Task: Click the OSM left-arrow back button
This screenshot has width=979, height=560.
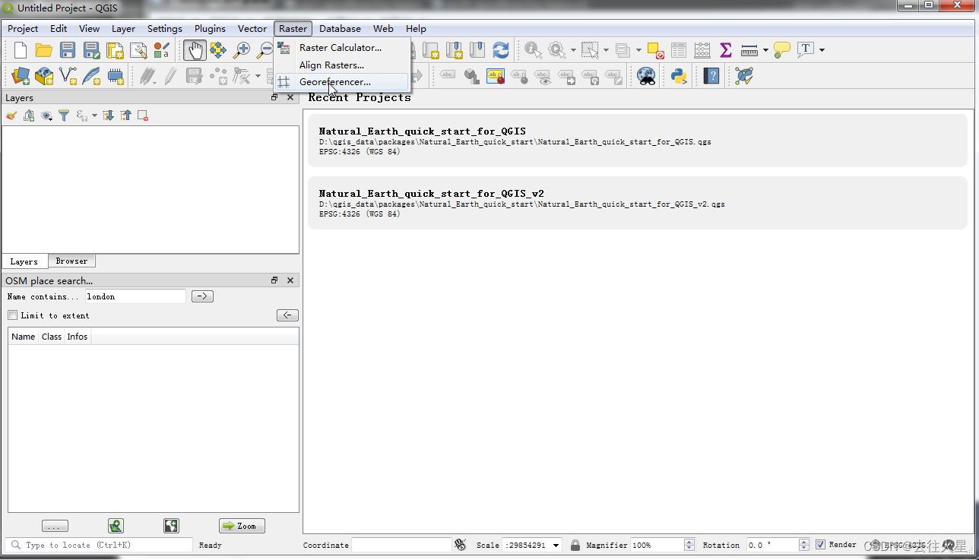Action: 287,315
